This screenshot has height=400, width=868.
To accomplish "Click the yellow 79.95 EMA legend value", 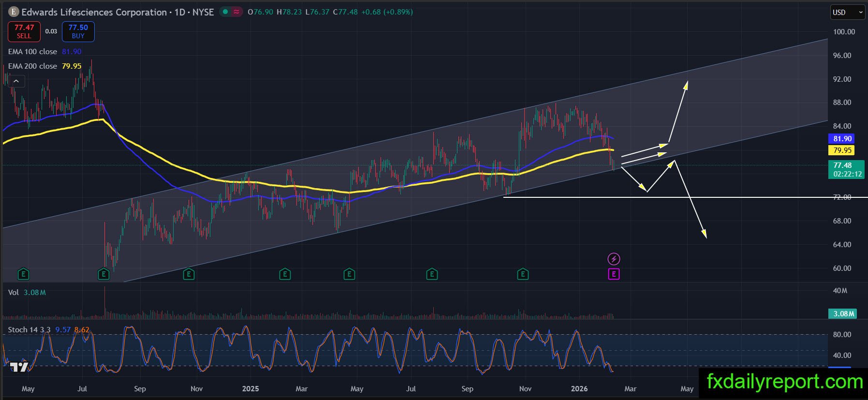I will pos(72,66).
